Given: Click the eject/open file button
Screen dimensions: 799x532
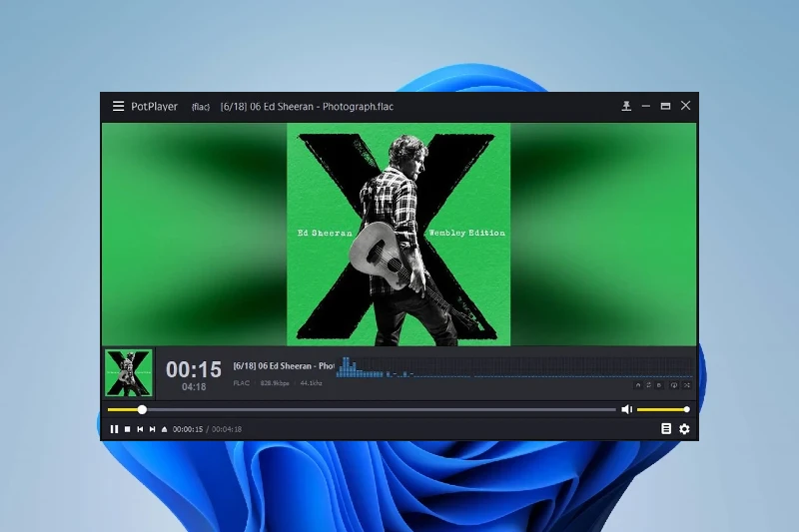Looking at the screenshot, I should tap(164, 429).
